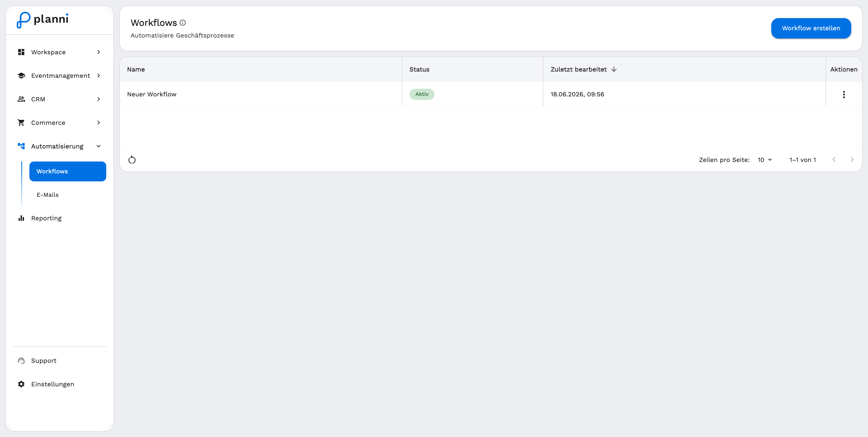Click the Workflow erstellen button
This screenshot has width=868, height=437.
point(811,28)
